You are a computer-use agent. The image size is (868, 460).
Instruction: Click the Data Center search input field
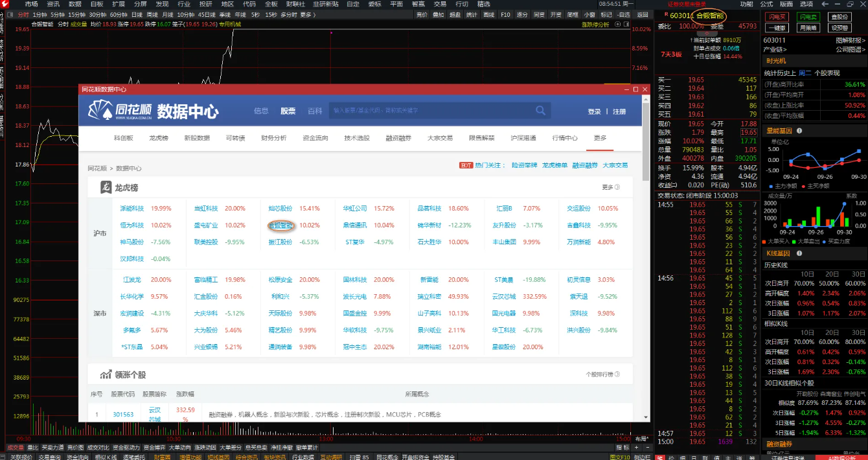click(x=440, y=109)
